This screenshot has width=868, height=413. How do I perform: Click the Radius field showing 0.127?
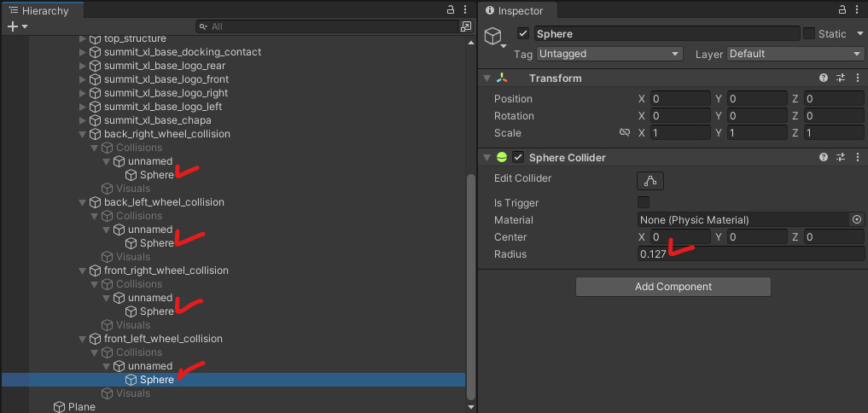[x=750, y=254]
